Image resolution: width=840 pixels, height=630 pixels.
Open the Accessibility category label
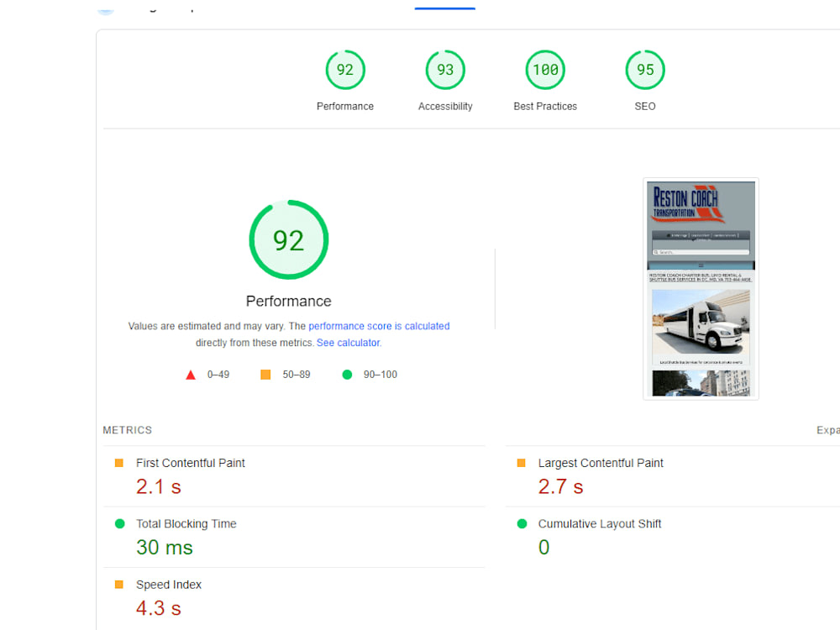445,106
